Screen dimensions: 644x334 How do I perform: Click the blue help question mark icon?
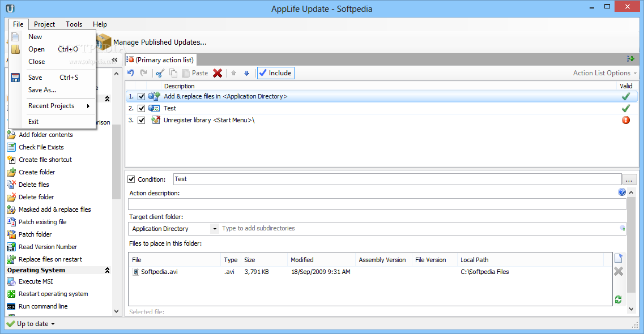pos(622,192)
